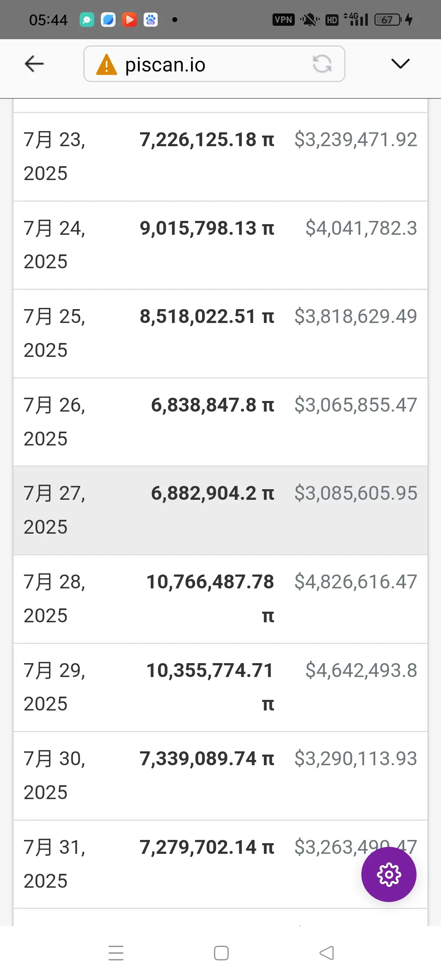
Task: Tap the Android back triangle icon
Action: [327, 953]
